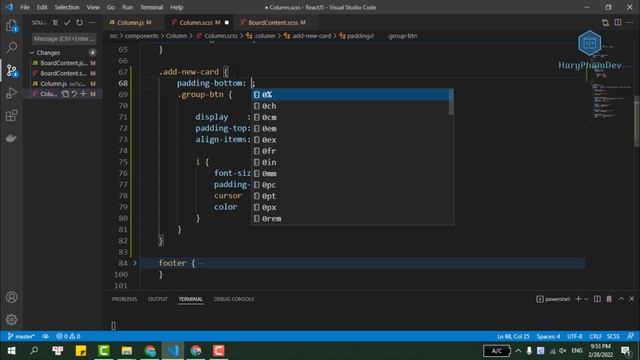Open File Explorer from taskbar
Image resolution: width=640 pixels, height=360 pixels.
pos(127,351)
